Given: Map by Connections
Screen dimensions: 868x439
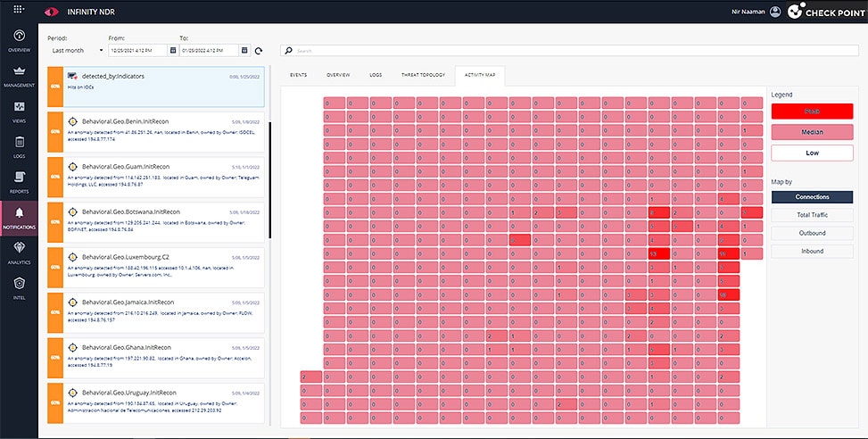Looking at the screenshot, I should pos(812,197).
